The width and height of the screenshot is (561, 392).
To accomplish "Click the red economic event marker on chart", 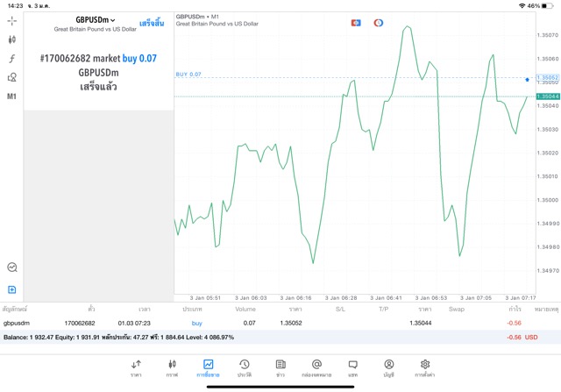I will click(x=356, y=22).
